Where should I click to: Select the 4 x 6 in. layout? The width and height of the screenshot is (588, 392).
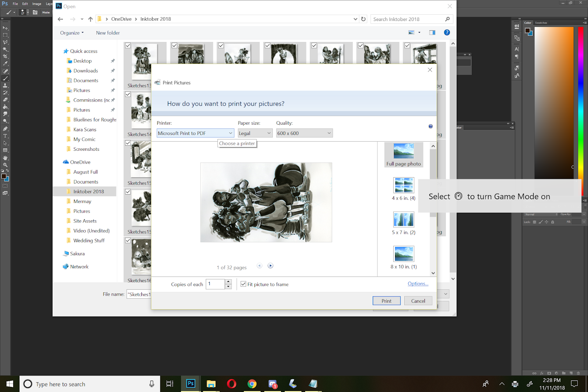pos(404,189)
